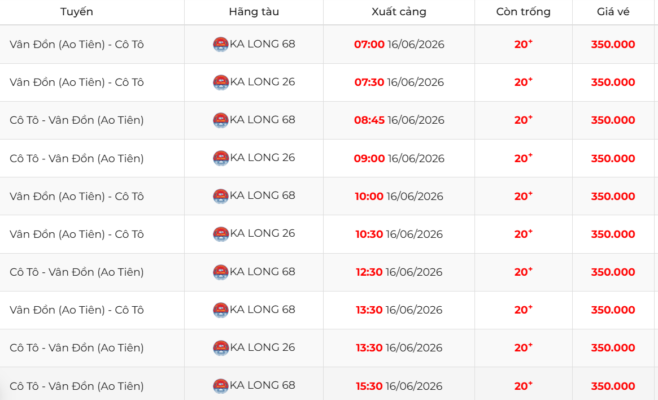Select the 15:30 16/06/2026 departure time
658x400 pixels.
[399, 386]
